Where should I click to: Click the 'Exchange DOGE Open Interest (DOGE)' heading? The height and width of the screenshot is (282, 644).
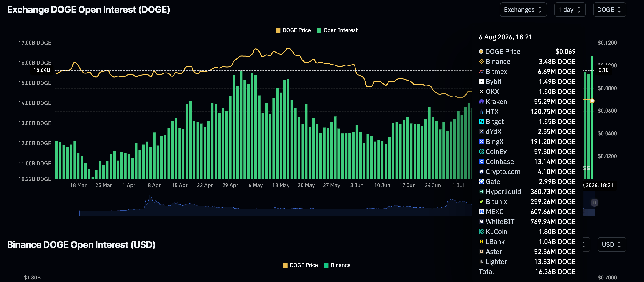coord(89,10)
